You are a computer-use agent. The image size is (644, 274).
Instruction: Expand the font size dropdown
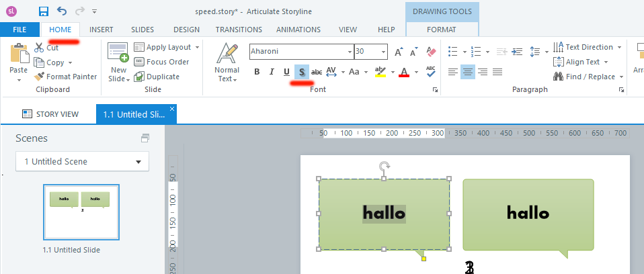384,52
